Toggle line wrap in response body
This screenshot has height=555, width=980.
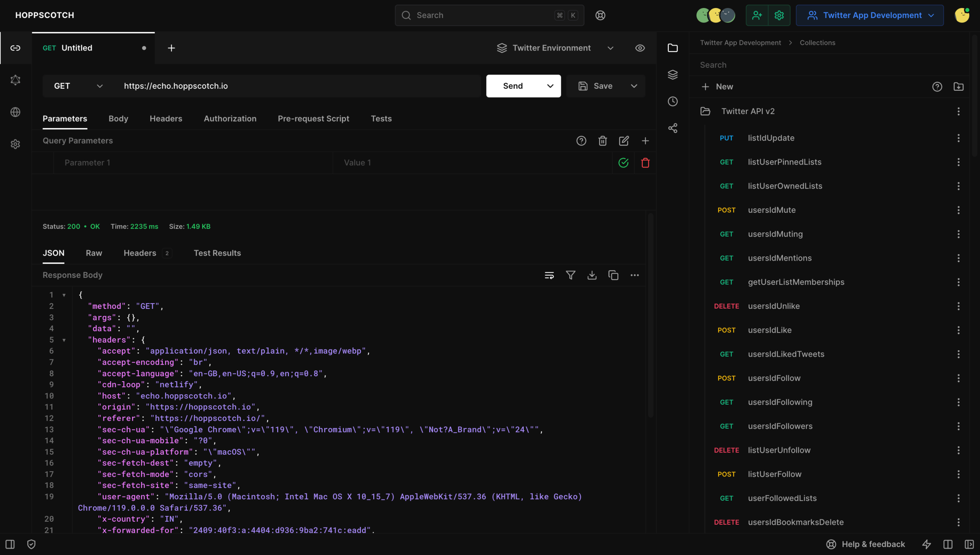point(549,275)
